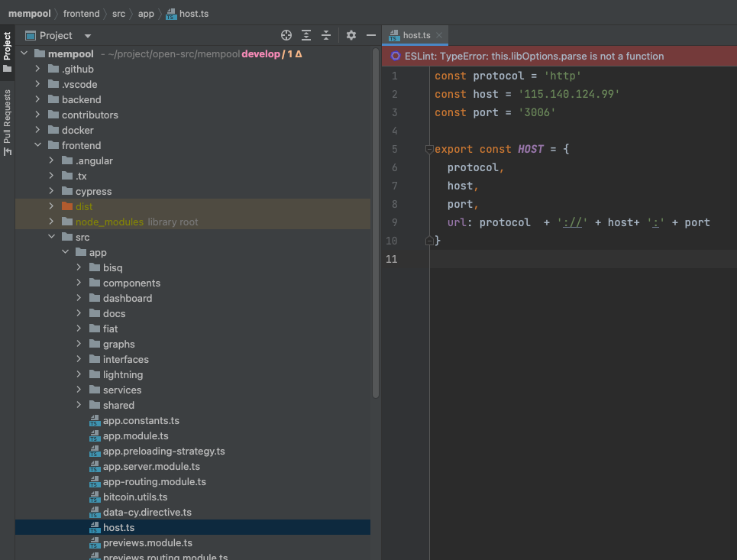Image resolution: width=737 pixels, height=560 pixels.
Task: Collapse the app folder
Action: coord(66,252)
